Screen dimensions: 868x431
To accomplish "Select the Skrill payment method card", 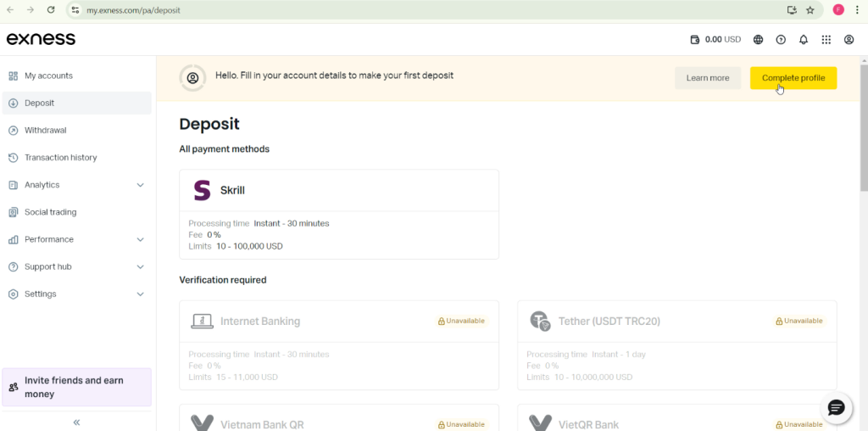I will point(339,215).
